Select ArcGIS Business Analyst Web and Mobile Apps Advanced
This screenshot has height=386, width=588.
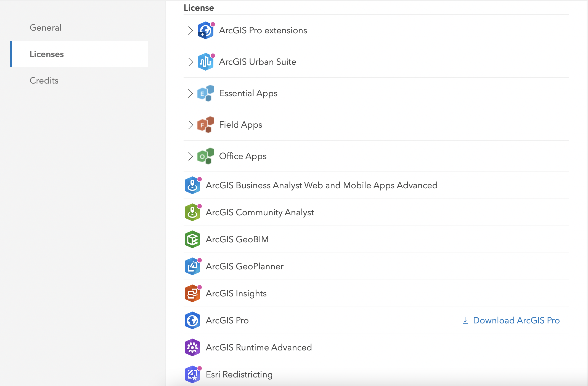tap(322, 185)
